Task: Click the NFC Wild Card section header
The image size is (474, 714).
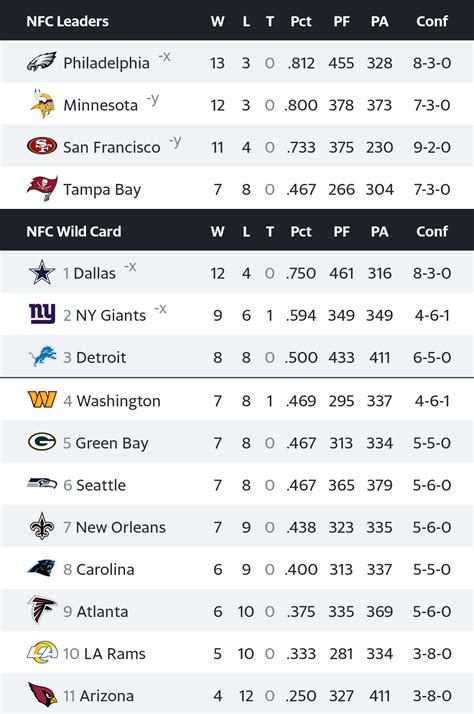Action: [74, 231]
